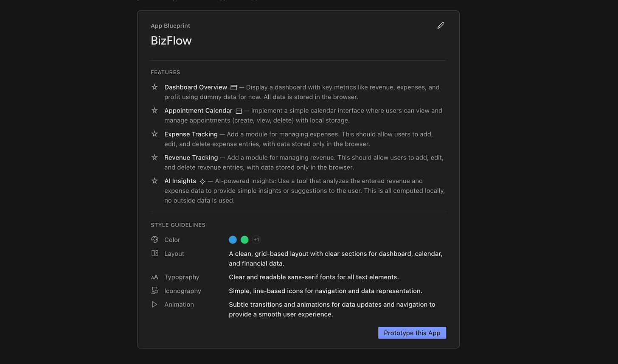Select the blue color swatch
Screen dimensions: 618x364
coord(233,240)
